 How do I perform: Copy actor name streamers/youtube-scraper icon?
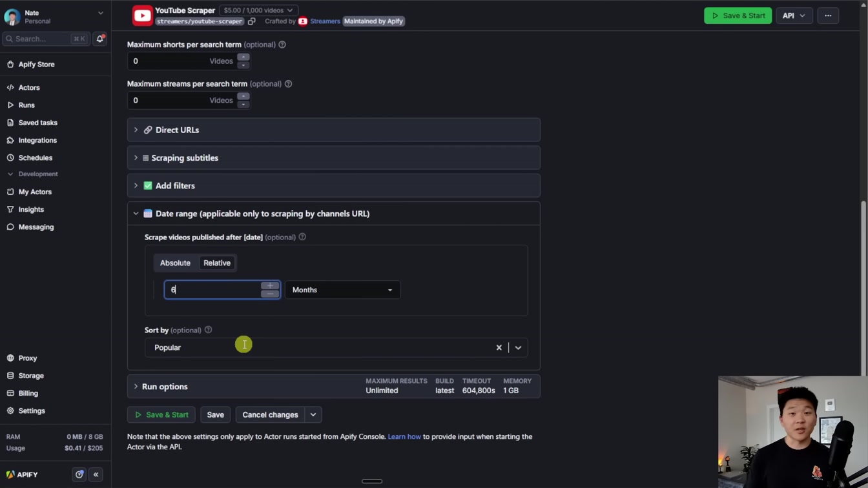tap(252, 21)
